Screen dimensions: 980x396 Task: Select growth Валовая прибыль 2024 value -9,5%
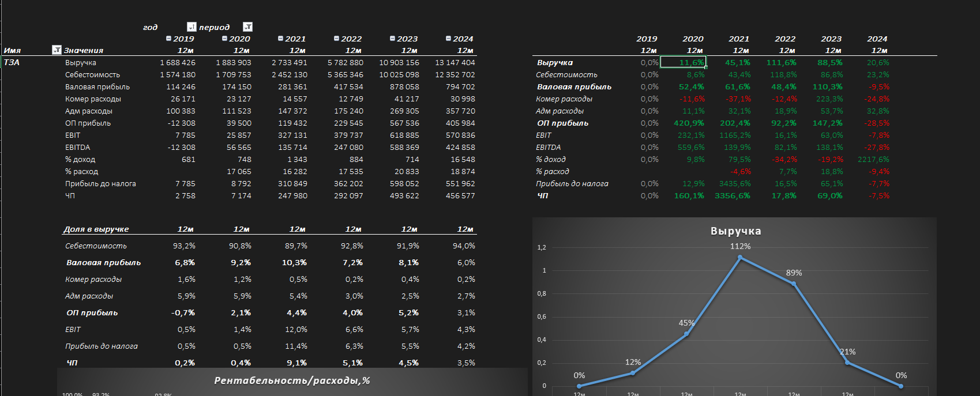[x=879, y=86]
